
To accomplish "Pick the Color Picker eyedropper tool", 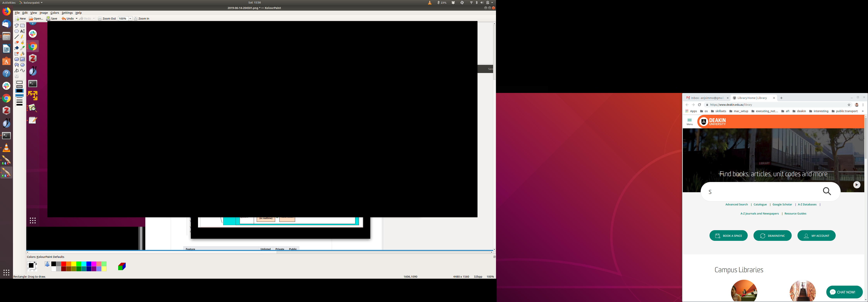I will pyautogui.click(x=23, y=48).
